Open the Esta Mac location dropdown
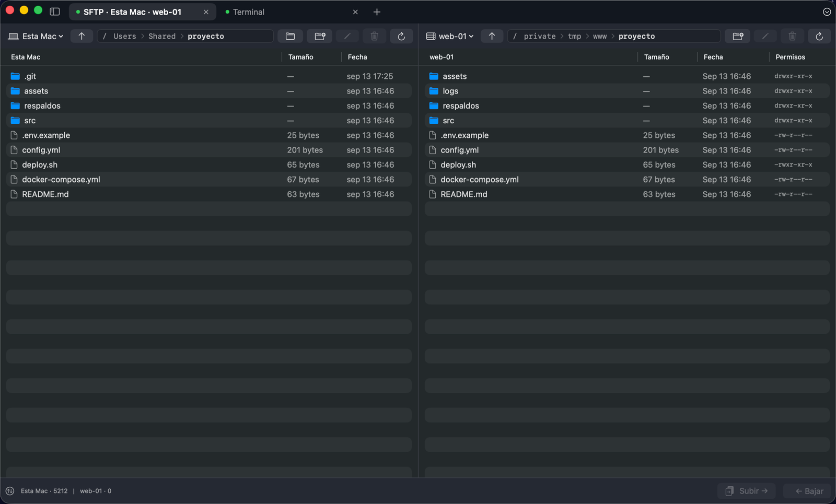 tap(36, 36)
